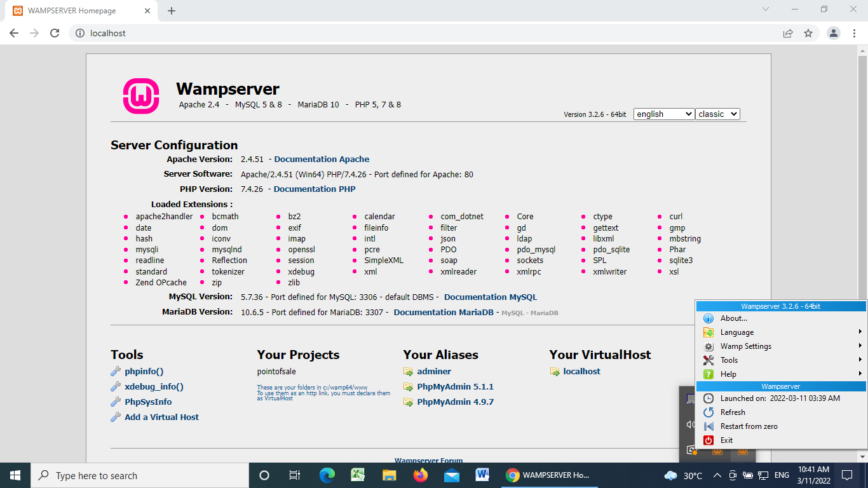Screen dimensions: 868x488
Task: Open Firefox from the taskbar
Action: (421, 475)
